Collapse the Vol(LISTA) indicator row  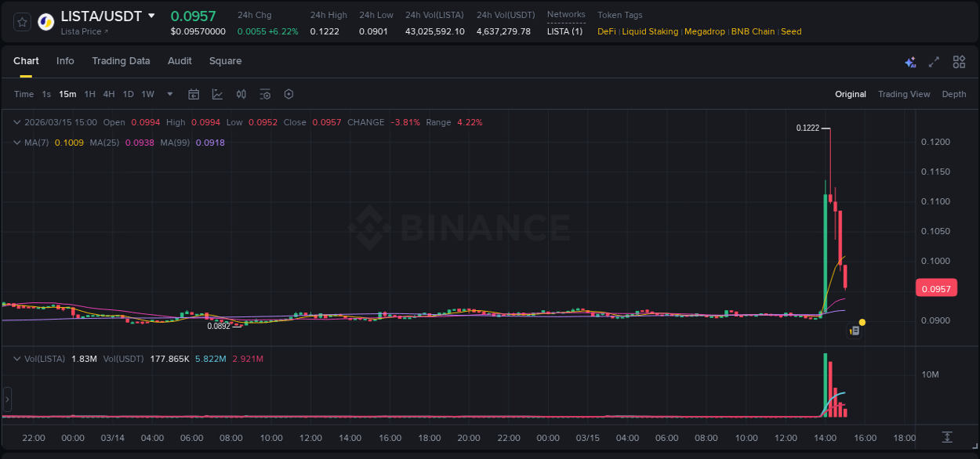[16, 358]
